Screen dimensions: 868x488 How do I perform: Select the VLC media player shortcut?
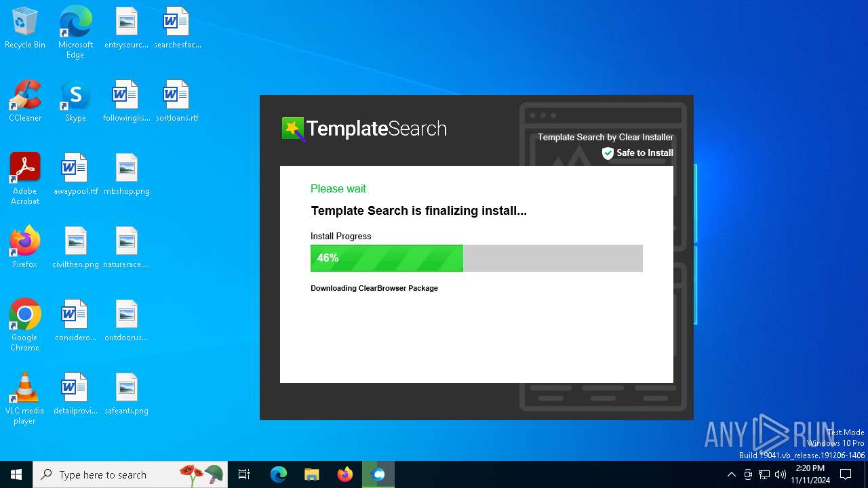tap(25, 399)
